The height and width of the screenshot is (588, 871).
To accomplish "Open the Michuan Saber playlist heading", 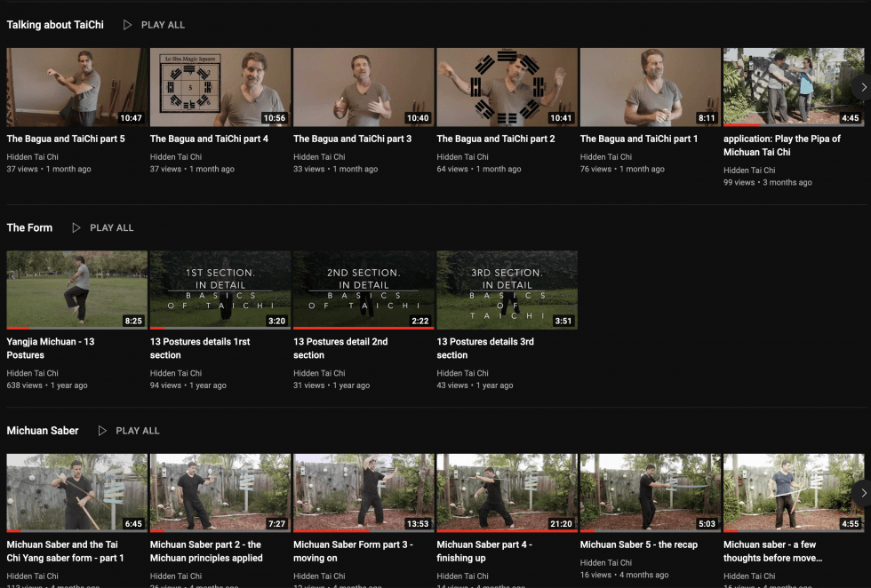I will tap(43, 431).
